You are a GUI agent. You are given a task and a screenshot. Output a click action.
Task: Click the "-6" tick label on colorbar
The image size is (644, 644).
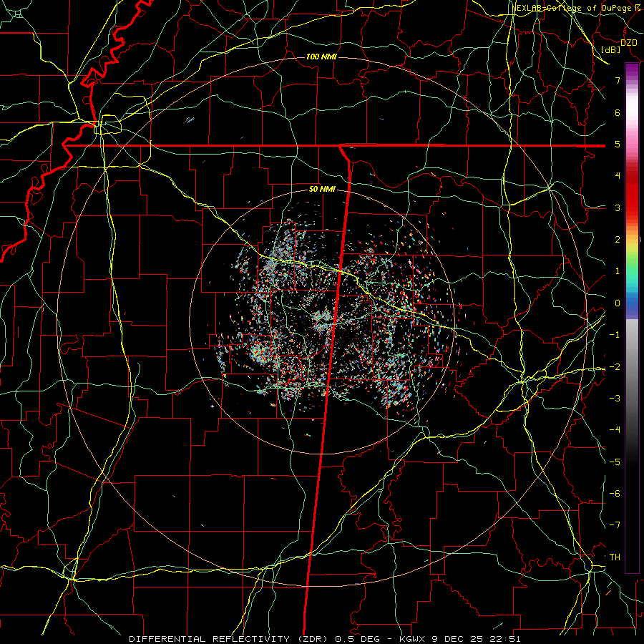pyautogui.click(x=615, y=494)
